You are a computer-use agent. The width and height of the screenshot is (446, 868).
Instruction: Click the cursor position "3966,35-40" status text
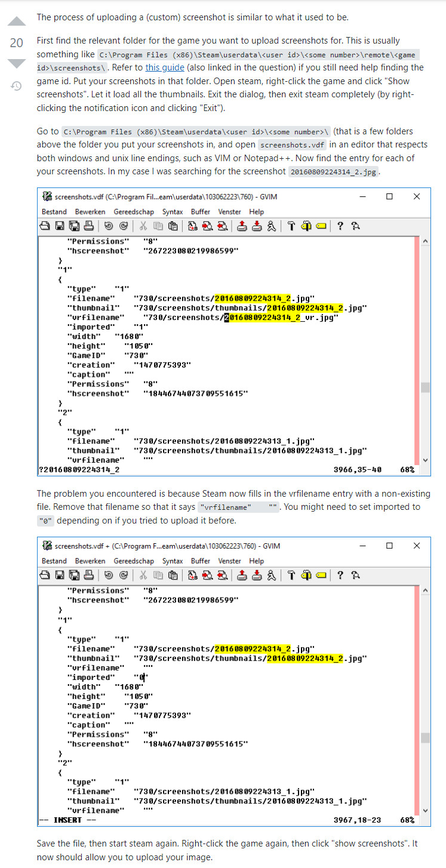[357, 470]
